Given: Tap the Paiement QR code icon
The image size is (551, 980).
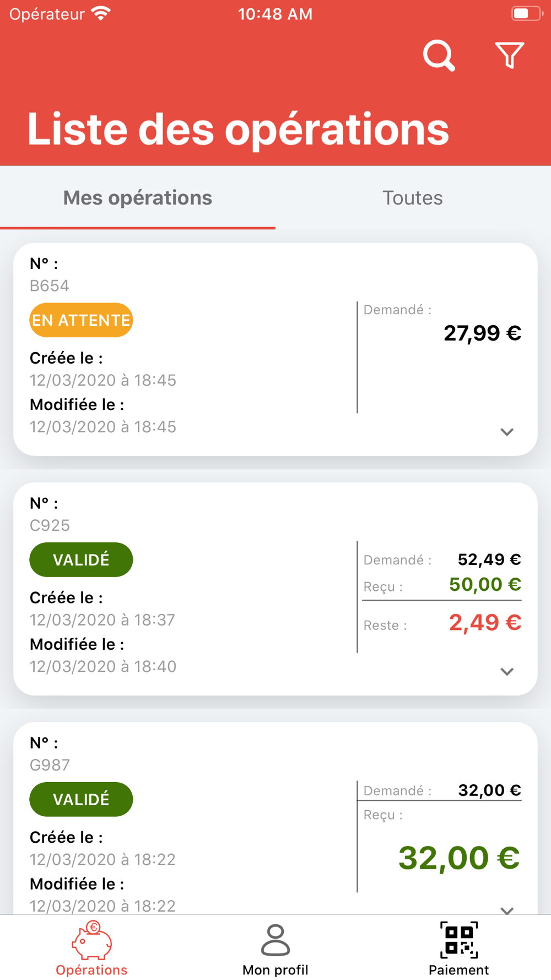Looking at the screenshot, I should [458, 940].
